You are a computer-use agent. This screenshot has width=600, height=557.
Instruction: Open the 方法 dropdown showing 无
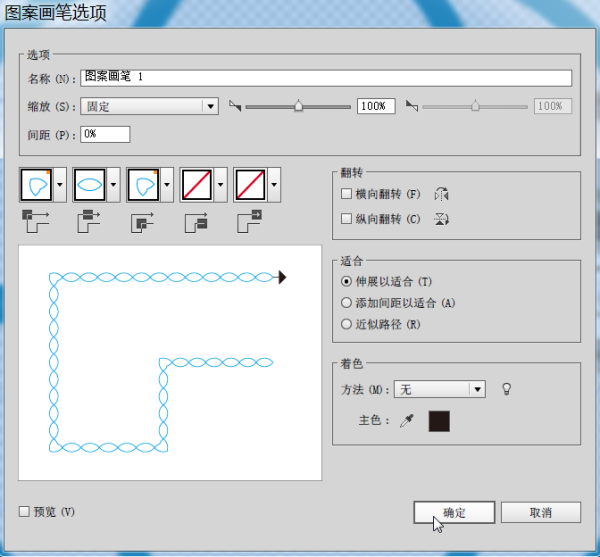[x=440, y=389]
